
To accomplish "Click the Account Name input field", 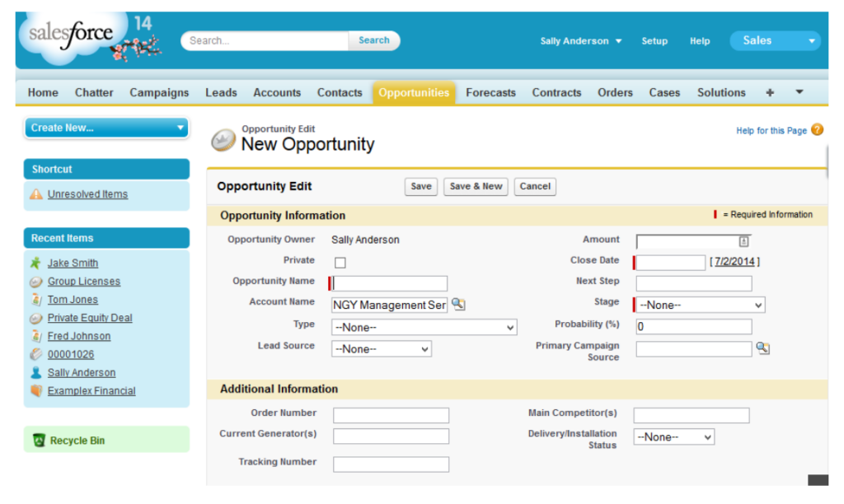I will (390, 305).
